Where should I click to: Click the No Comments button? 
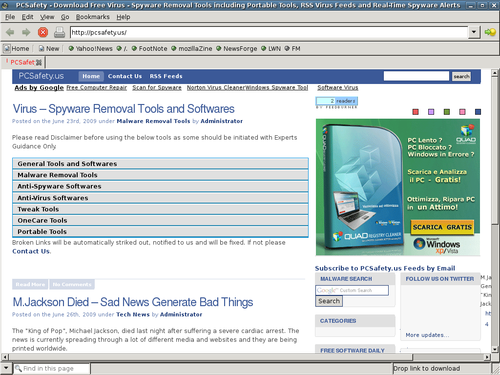coord(72,284)
